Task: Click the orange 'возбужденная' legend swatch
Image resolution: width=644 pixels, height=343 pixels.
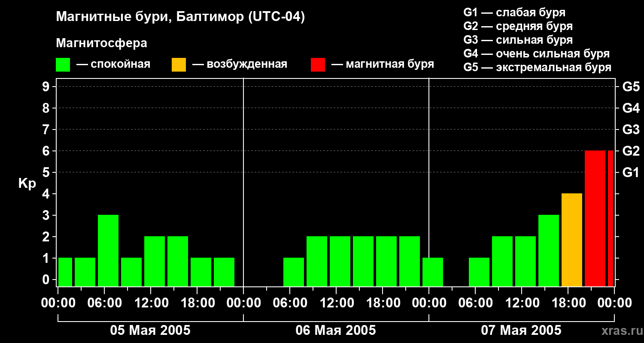Action: [x=179, y=65]
